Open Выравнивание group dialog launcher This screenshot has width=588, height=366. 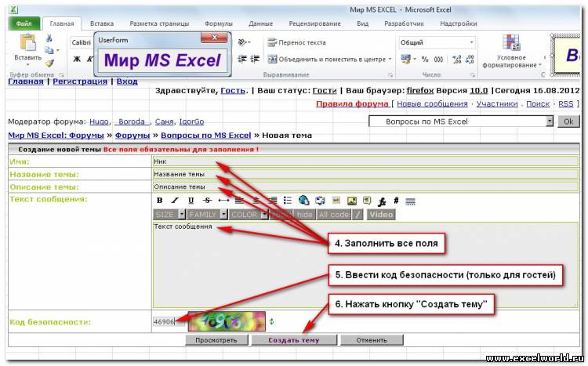coord(390,75)
